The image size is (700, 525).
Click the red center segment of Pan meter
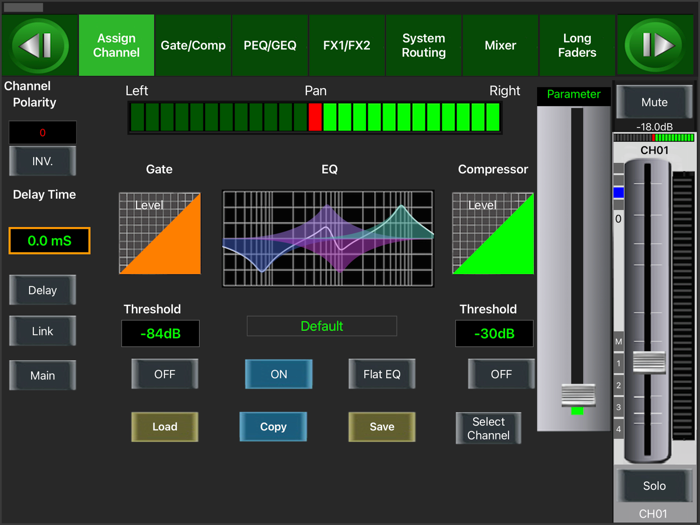click(x=315, y=117)
